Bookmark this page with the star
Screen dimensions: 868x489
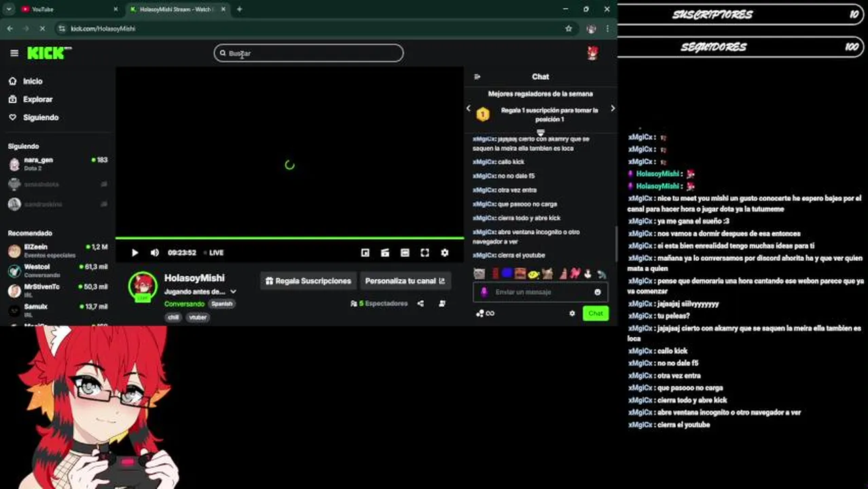(x=568, y=29)
